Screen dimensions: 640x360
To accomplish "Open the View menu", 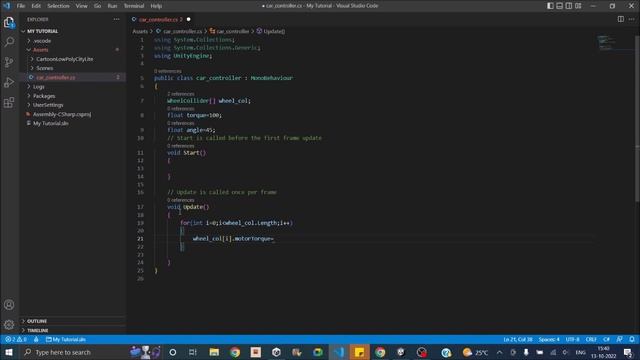I will (x=81, y=6).
